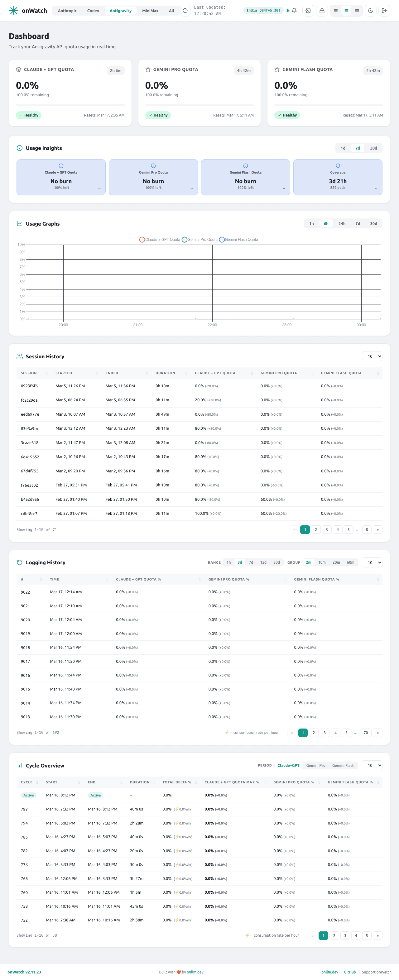
Task: Click the Claude + GPT quota progress bar
Action: [x=70, y=105]
